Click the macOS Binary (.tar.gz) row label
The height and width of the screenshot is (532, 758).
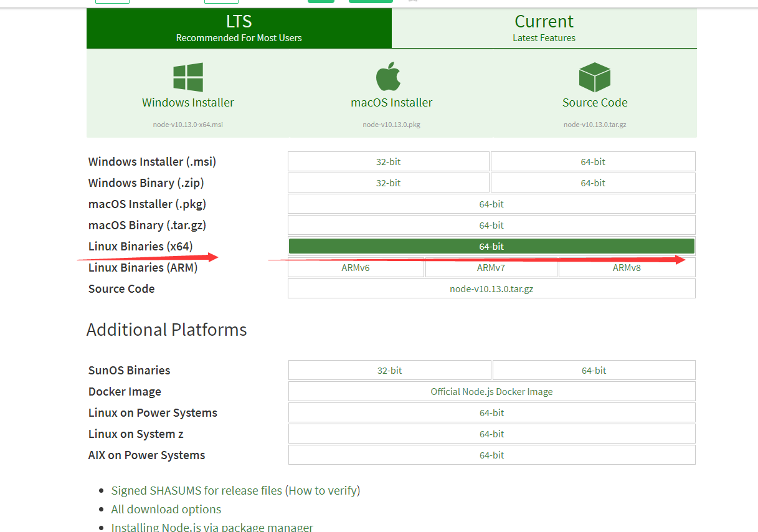click(147, 225)
